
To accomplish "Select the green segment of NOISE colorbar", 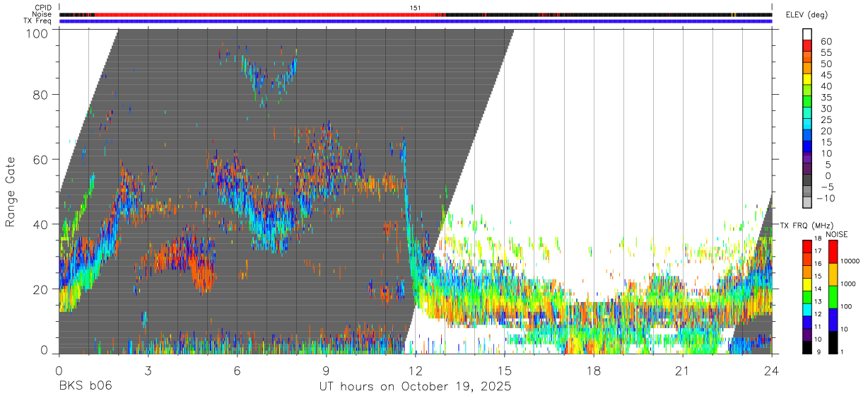I will point(832,297).
